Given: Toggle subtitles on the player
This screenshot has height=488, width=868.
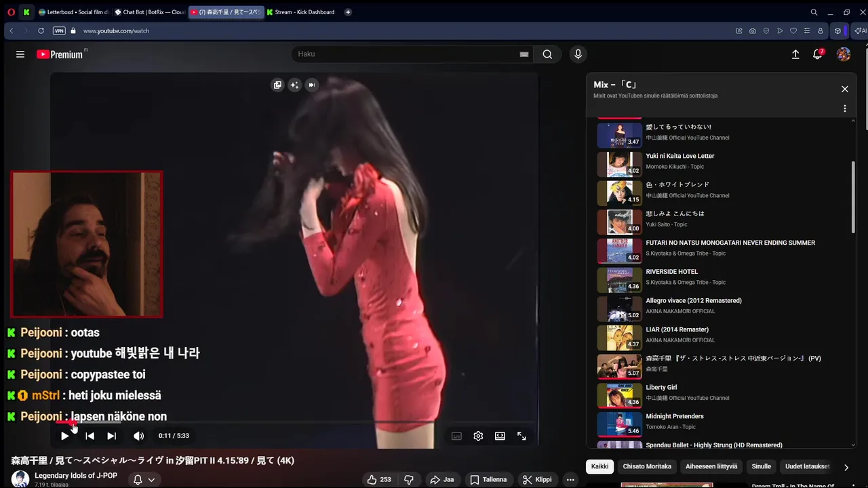Looking at the screenshot, I should click(x=456, y=436).
